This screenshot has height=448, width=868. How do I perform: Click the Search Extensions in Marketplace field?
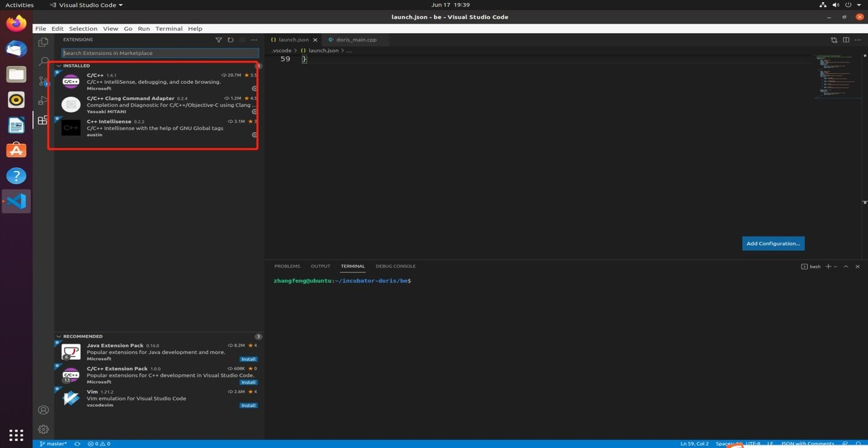pos(160,53)
